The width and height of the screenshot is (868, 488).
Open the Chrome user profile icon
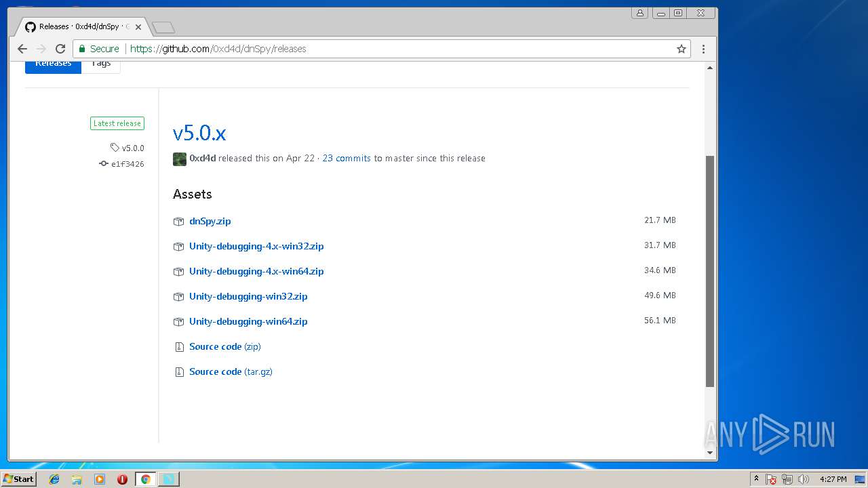(x=639, y=13)
